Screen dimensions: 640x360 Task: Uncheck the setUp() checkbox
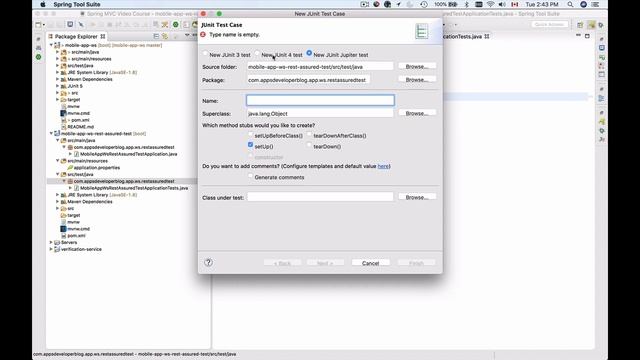click(250, 145)
